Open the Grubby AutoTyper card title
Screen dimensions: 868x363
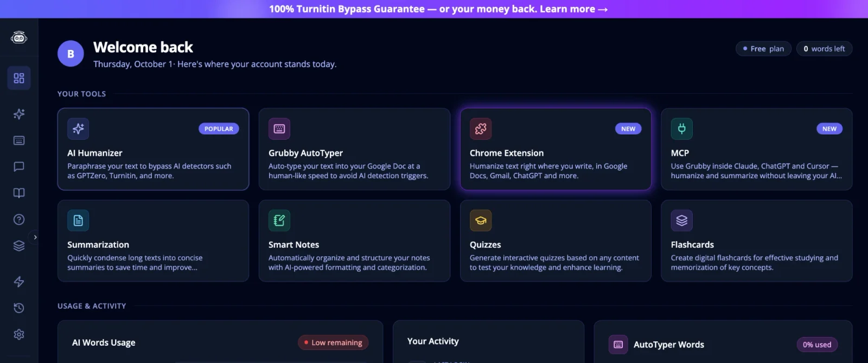[305, 153]
